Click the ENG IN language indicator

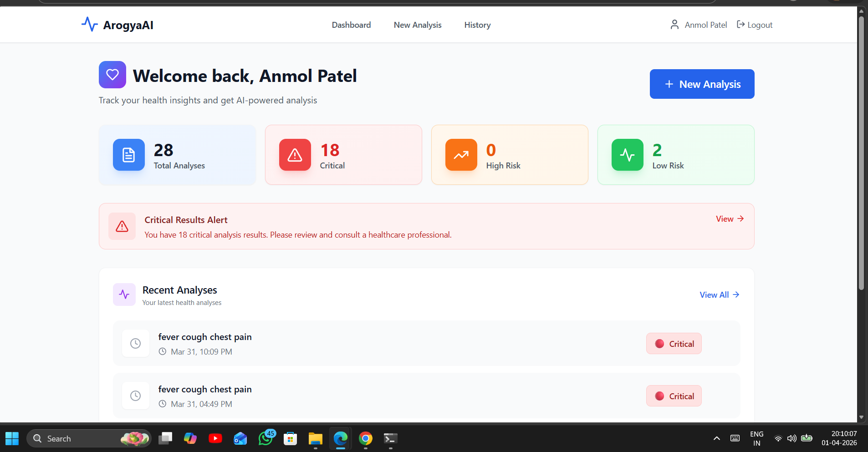757,438
